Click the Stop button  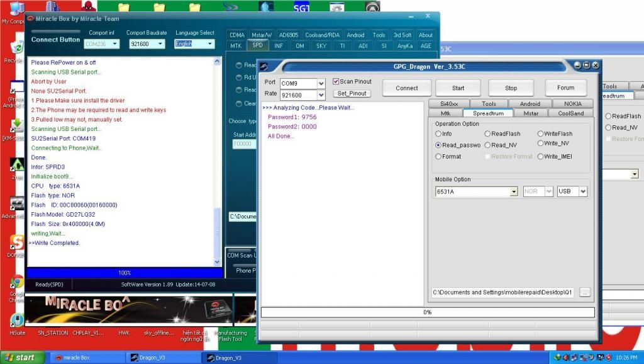click(511, 88)
